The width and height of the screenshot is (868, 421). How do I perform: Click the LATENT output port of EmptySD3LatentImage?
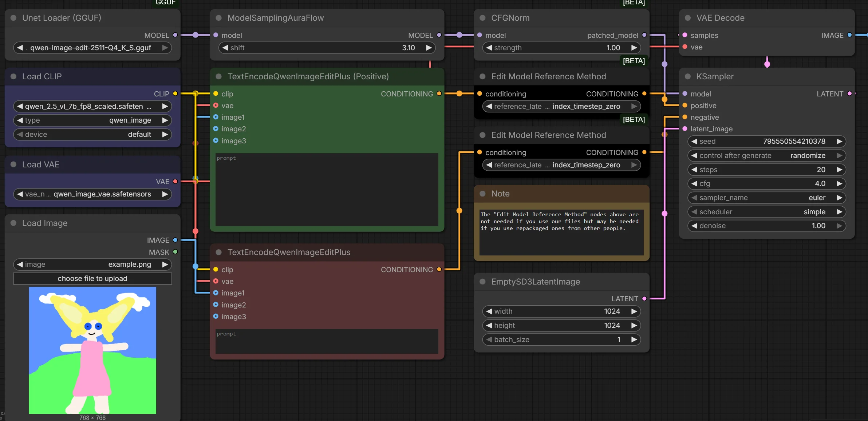(644, 298)
